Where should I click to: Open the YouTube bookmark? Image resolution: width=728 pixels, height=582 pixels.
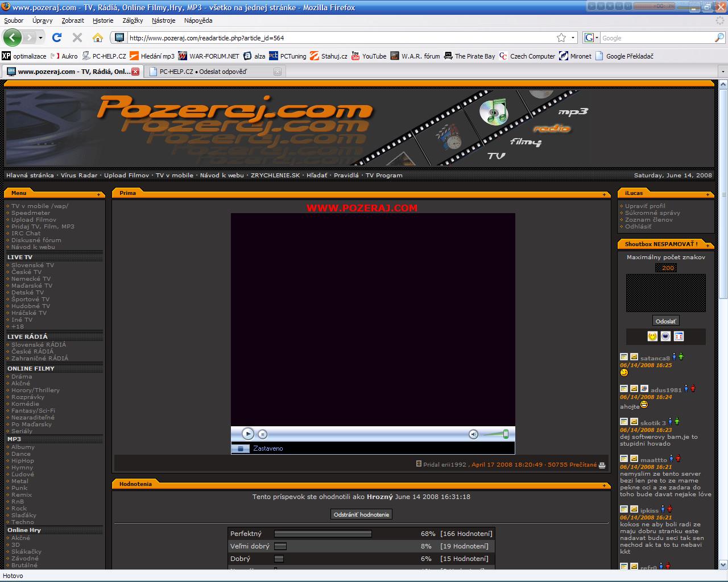point(369,56)
